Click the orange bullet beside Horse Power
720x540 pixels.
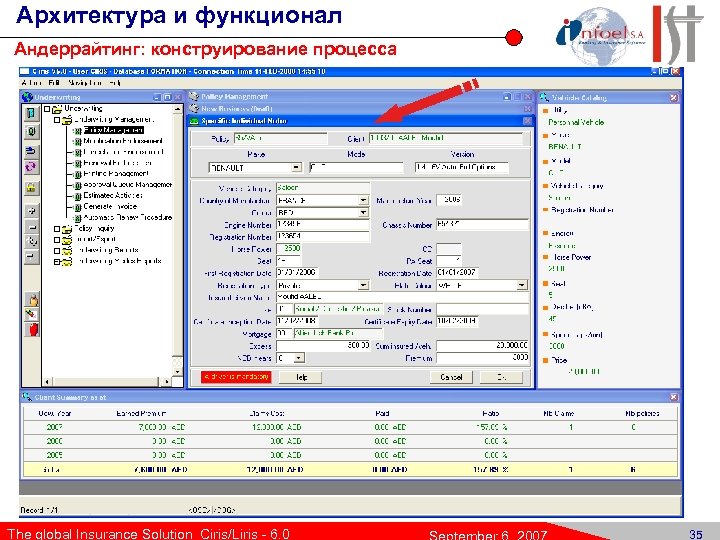(546, 258)
